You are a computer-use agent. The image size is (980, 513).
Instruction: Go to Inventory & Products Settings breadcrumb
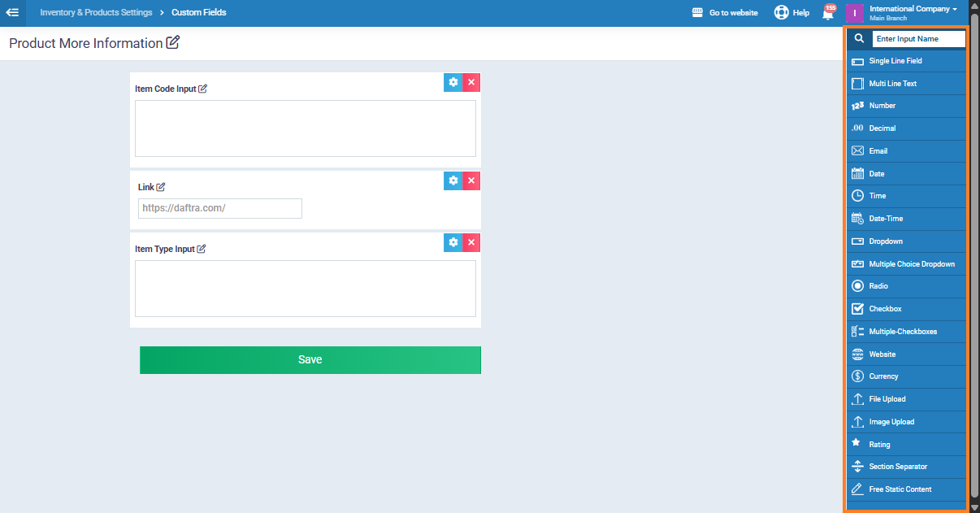[x=96, y=13]
